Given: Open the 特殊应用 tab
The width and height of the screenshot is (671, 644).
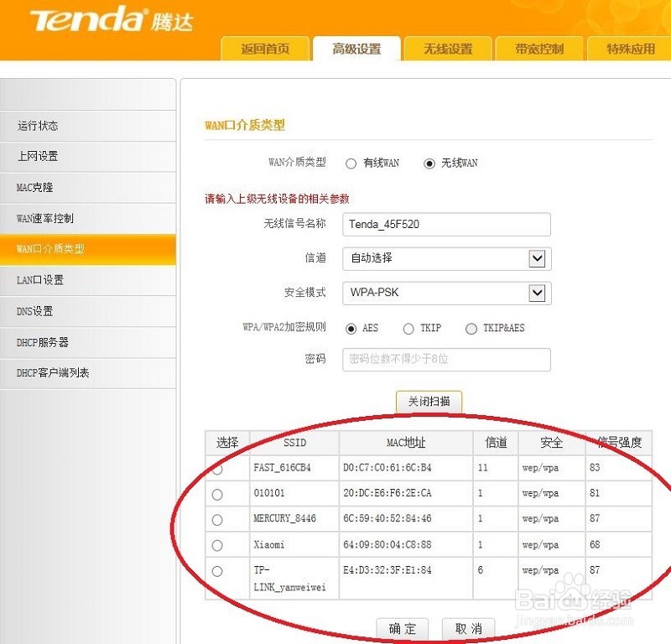Looking at the screenshot, I should click(630, 49).
